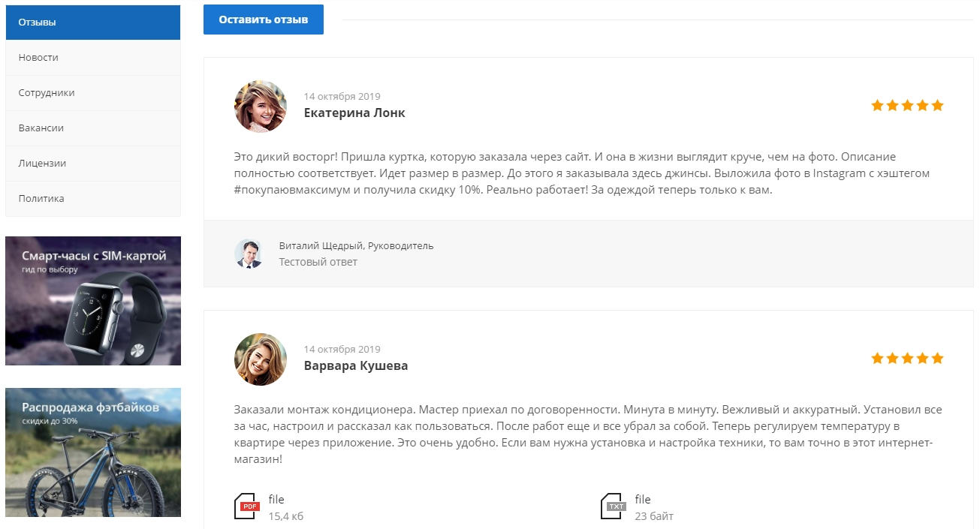Click Варвара Кушева's avatar photo
This screenshot has width=980, height=529.
261,359
